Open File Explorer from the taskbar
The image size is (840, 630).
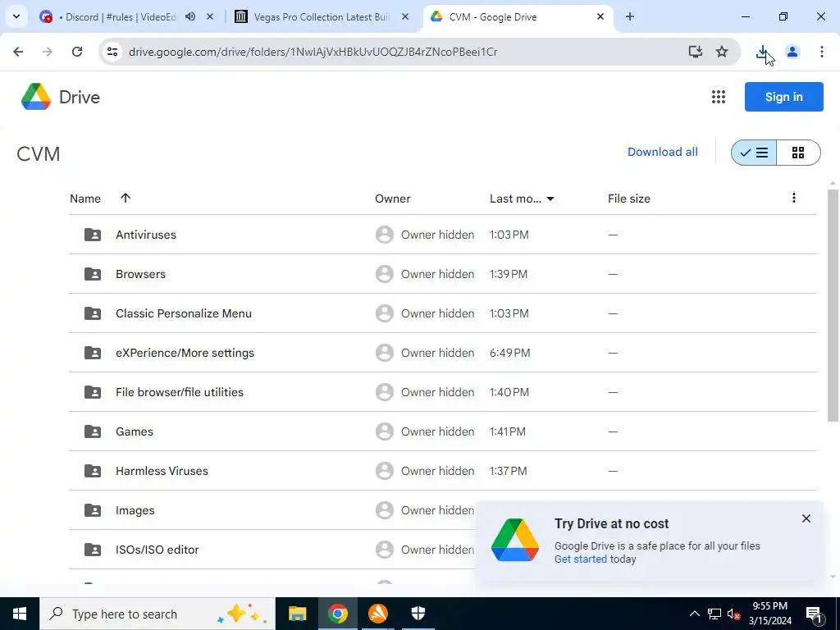pos(297,614)
